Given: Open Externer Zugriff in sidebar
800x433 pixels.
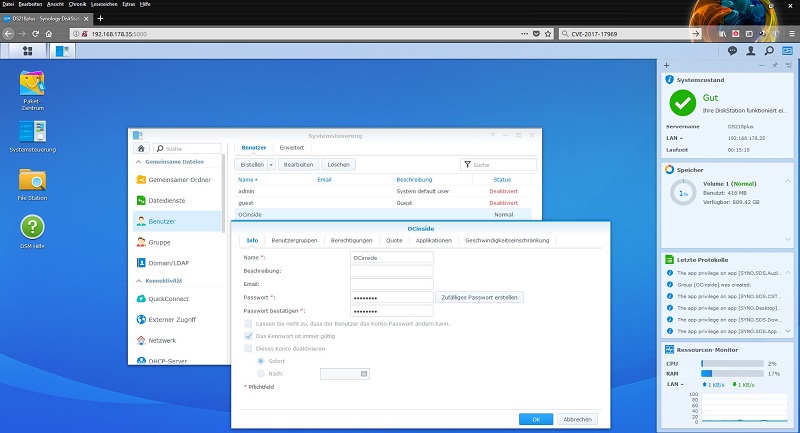Looking at the screenshot, I should click(x=177, y=320).
